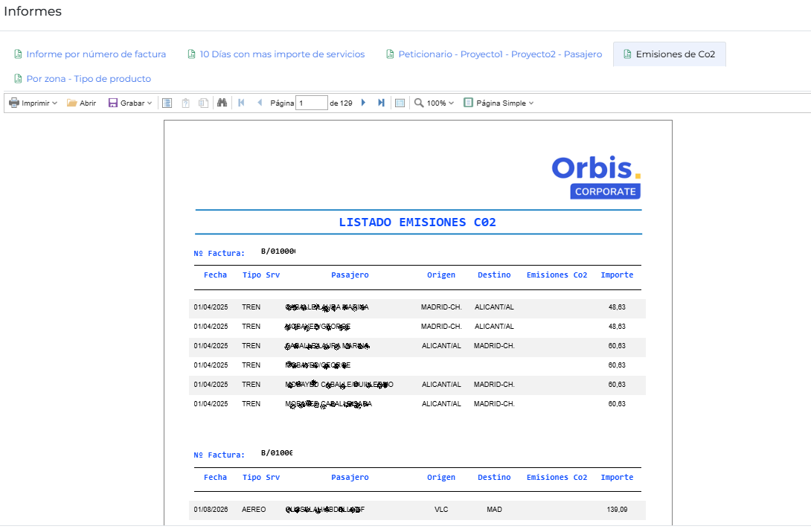Screen dimensions: 811x532
Task: Click the AEREO service type cell
Action: tap(254, 510)
